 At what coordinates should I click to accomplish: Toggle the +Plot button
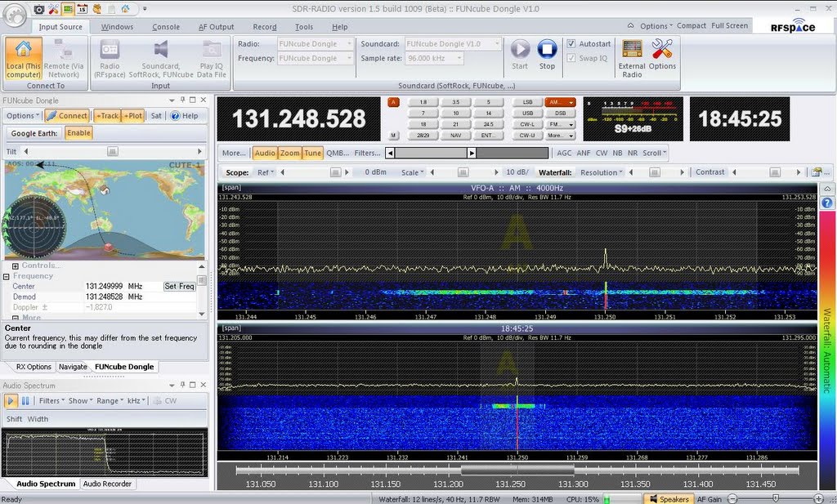[133, 116]
